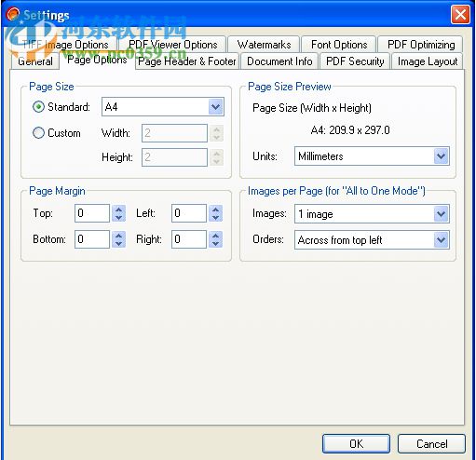Increase the Left margin with up arrow

(216, 210)
